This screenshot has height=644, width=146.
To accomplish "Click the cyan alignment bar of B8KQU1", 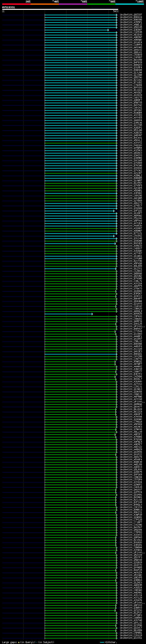I will [81, 354].
